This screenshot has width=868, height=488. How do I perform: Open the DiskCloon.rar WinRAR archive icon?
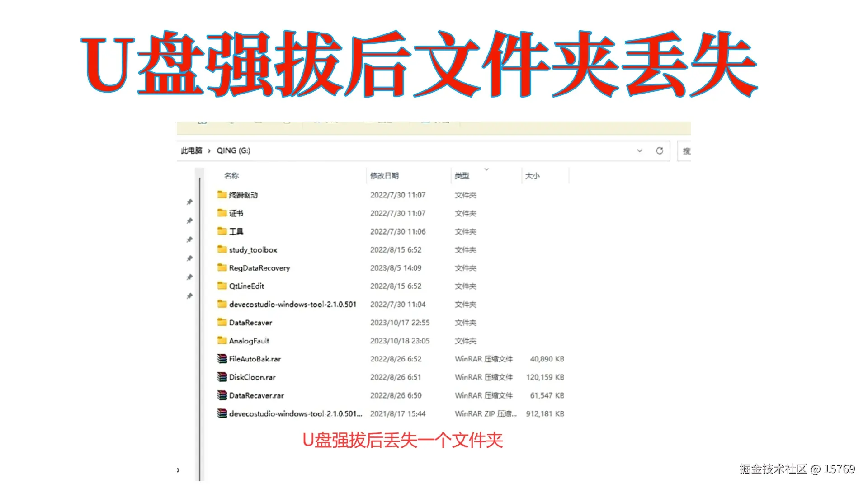click(x=222, y=377)
